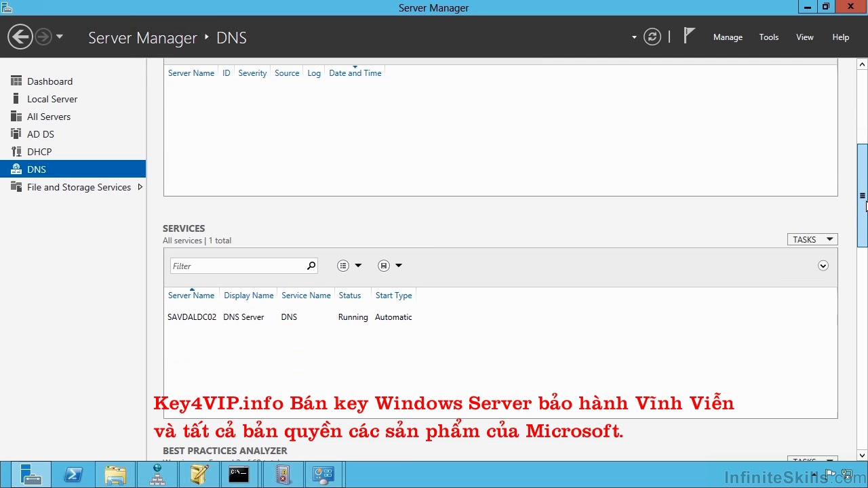This screenshot has width=868, height=488.
Task: Open the Manage menu
Action: (x=728, y=37)
